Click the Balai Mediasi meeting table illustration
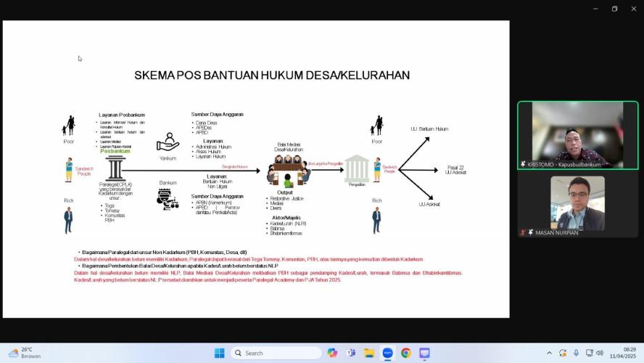The height and width of the screenshot is (363, 644). tap(289, 171)
